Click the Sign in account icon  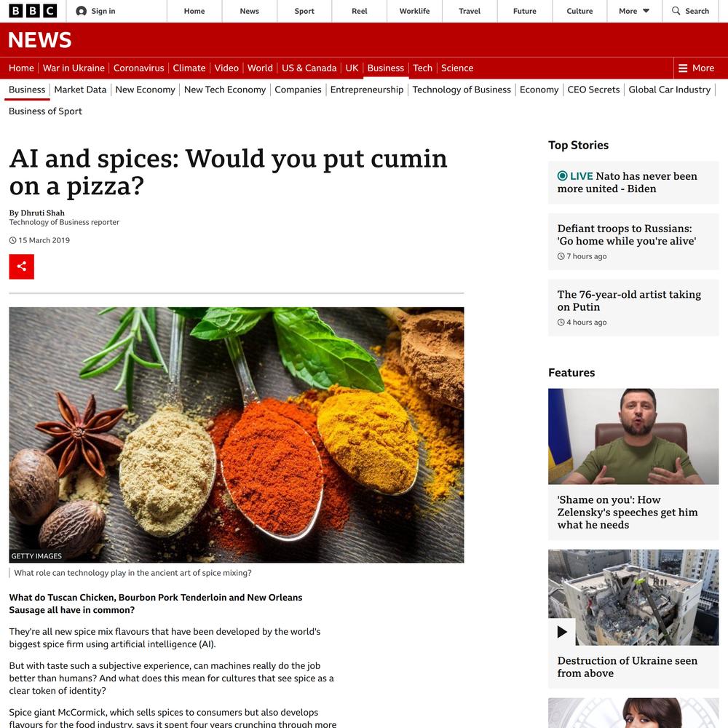click(82, 11)
